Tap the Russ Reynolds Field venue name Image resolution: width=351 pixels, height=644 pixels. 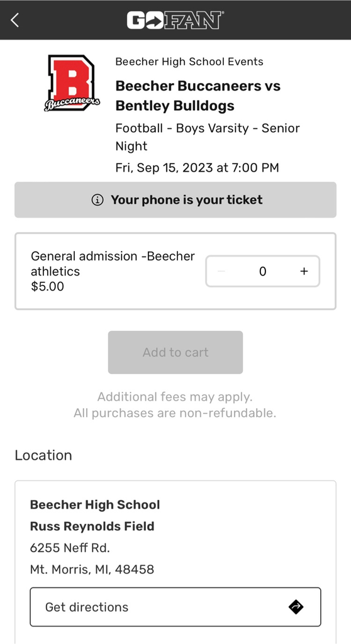(92, 526)
